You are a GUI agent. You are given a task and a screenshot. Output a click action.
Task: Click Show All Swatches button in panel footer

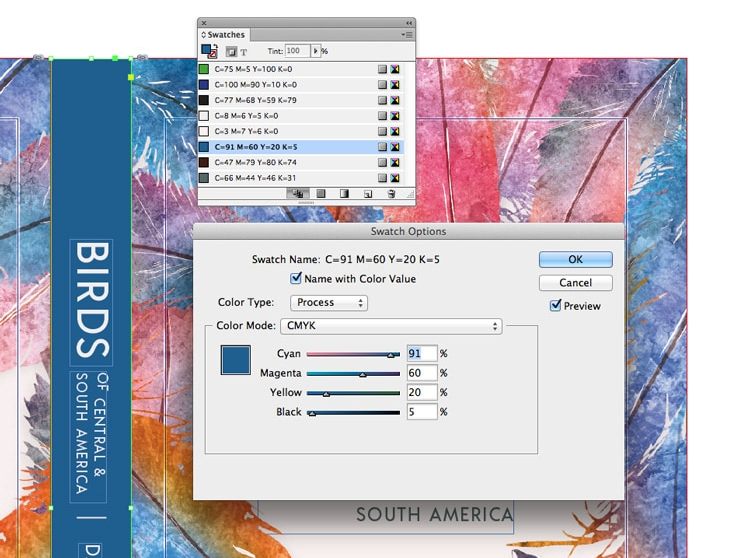298,194
